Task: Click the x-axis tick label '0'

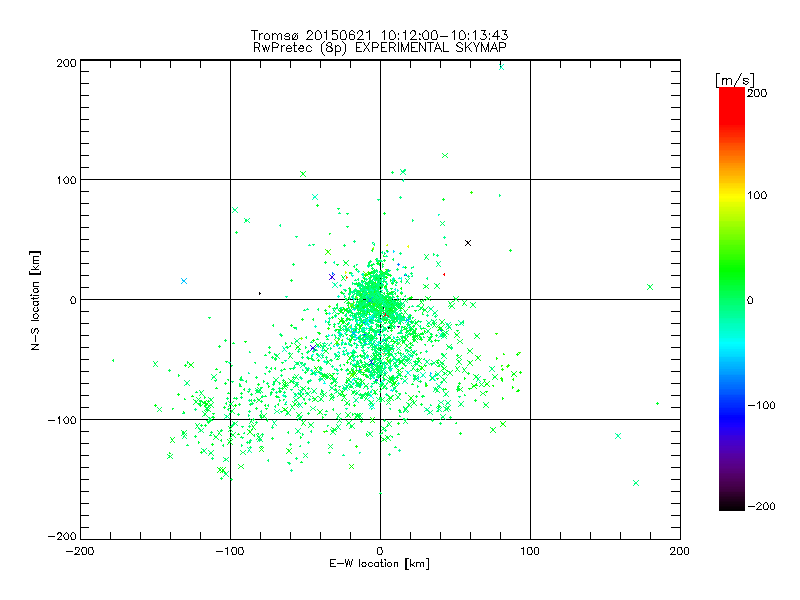Action: pyautogui.click(x=380, y=551)
